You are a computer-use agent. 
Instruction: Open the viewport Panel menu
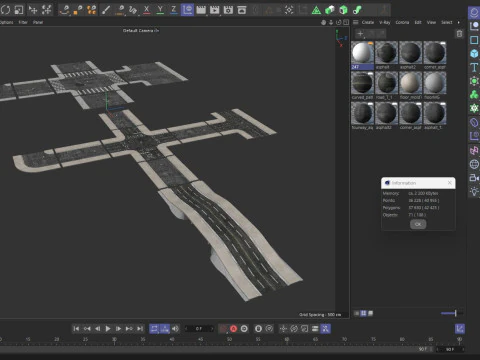click(x=38, y=22)
